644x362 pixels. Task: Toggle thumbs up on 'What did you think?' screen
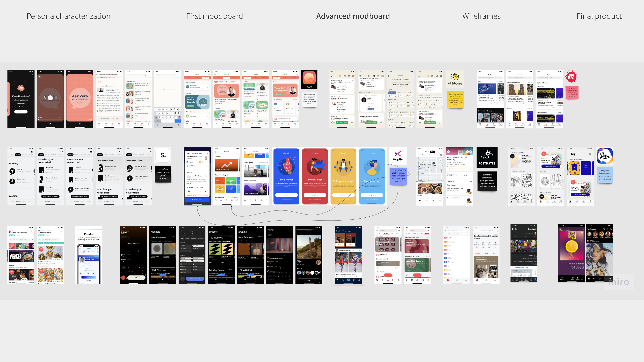[19, 106]
